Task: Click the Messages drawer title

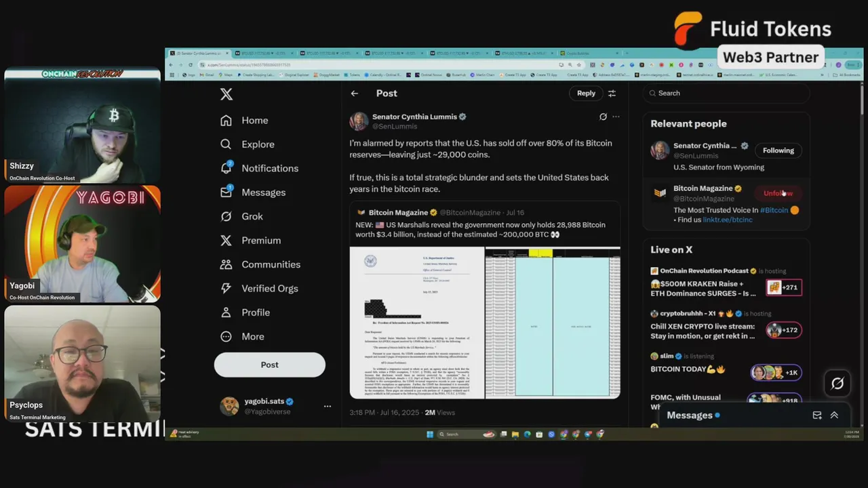Action: tap(690, 415)
